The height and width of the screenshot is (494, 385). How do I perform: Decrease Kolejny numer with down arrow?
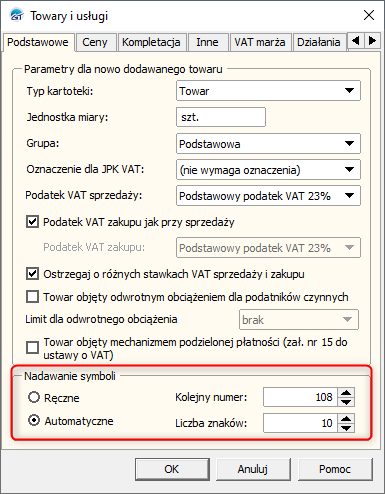(346, 402)
